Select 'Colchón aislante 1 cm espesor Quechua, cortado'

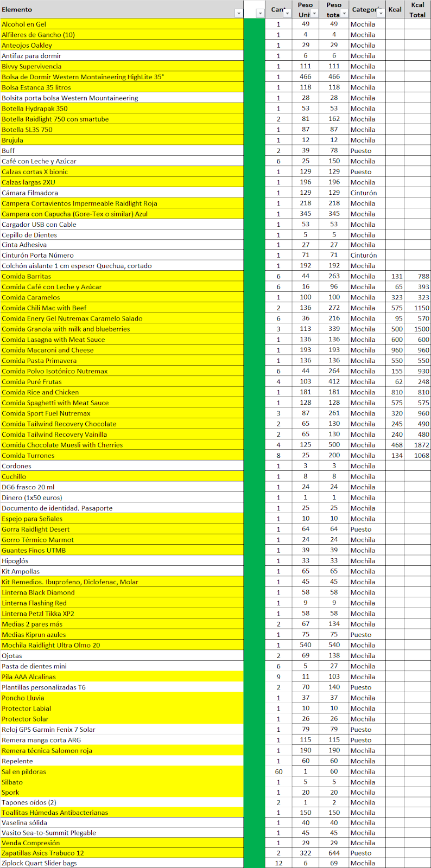pos(122,266)
